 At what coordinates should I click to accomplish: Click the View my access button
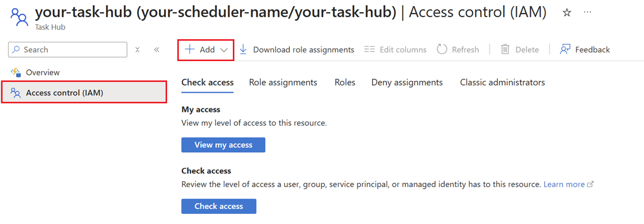click(223, 145)
